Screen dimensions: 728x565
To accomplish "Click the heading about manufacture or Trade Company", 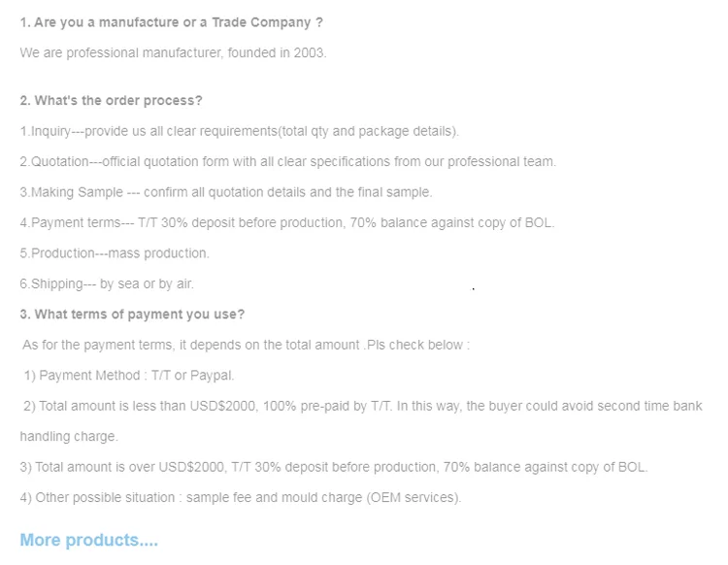I will click(171, 22).
